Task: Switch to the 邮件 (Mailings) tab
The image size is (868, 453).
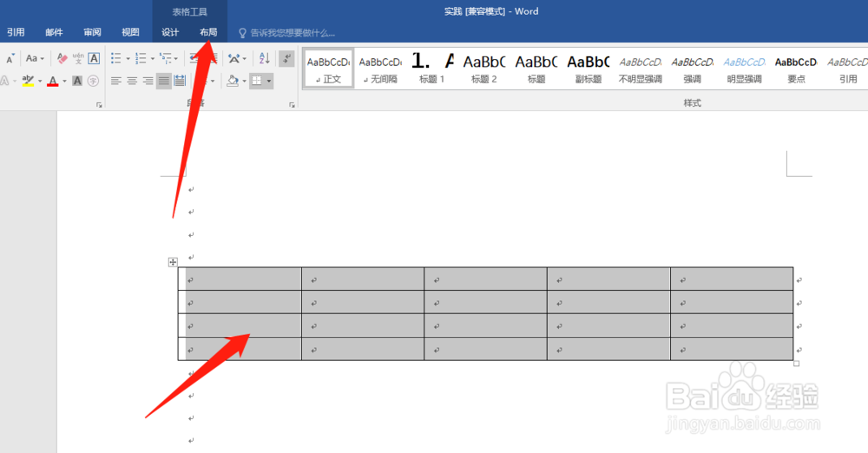Action: pos(54,32)
